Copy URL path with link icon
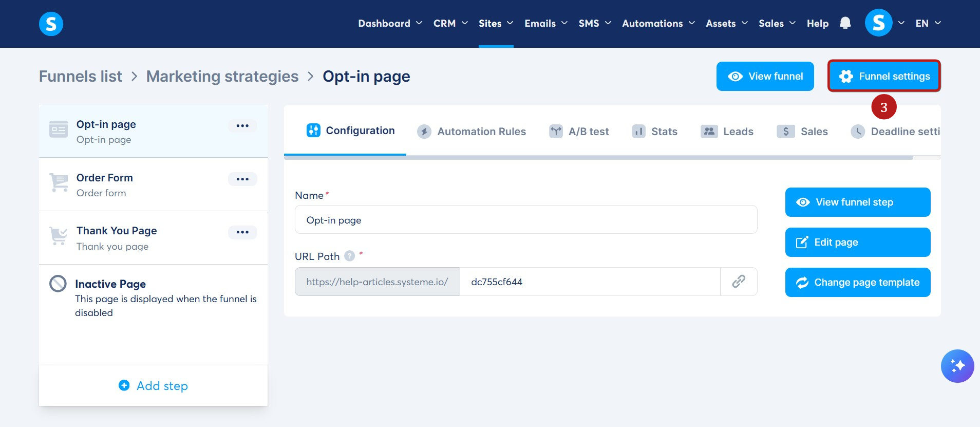 (x=739, y=282)
